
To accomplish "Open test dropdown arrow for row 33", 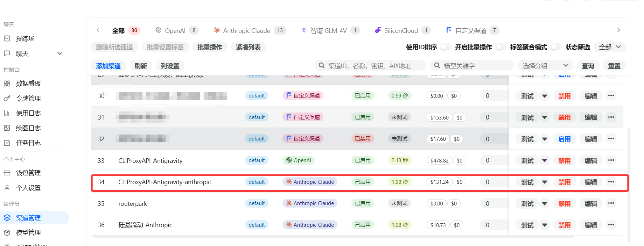I will click(x=545, y=160).
